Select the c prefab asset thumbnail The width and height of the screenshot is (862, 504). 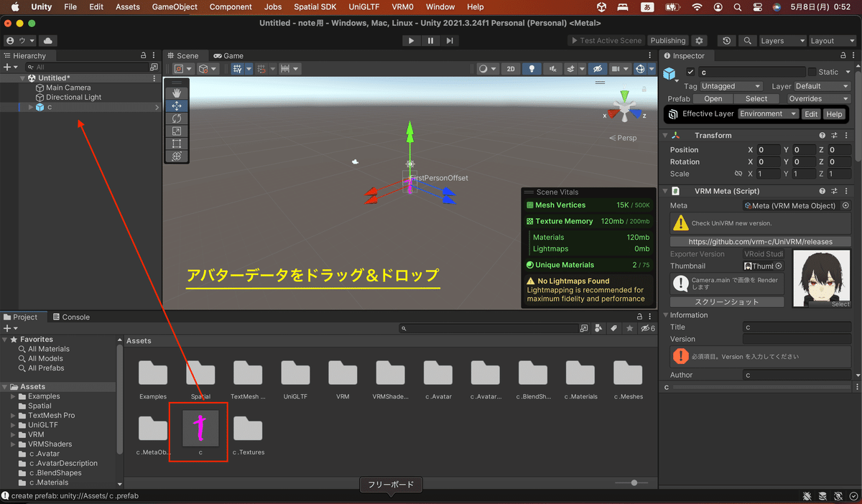tap(200, 427)
